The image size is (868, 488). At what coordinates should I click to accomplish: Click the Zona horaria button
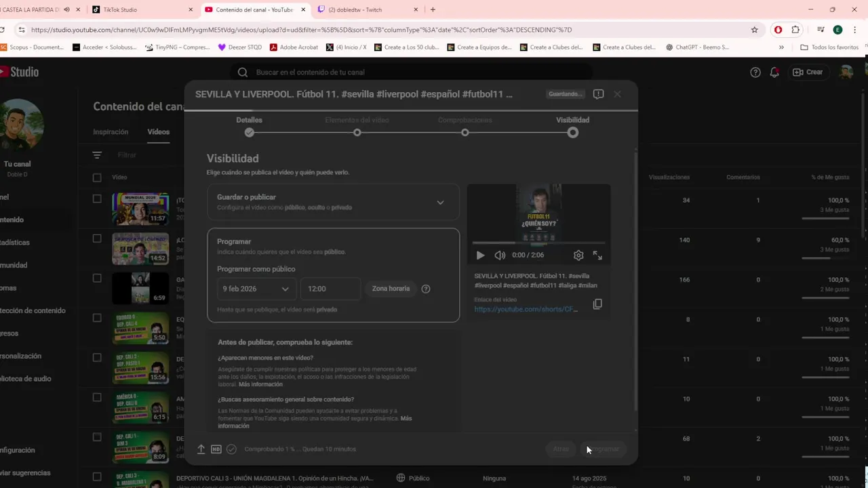tap(391, 289)
